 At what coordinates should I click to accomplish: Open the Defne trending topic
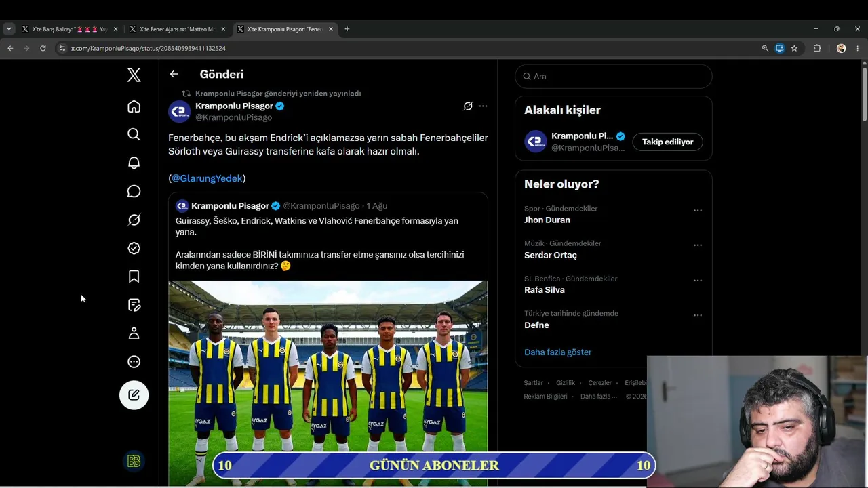[536, 325]
